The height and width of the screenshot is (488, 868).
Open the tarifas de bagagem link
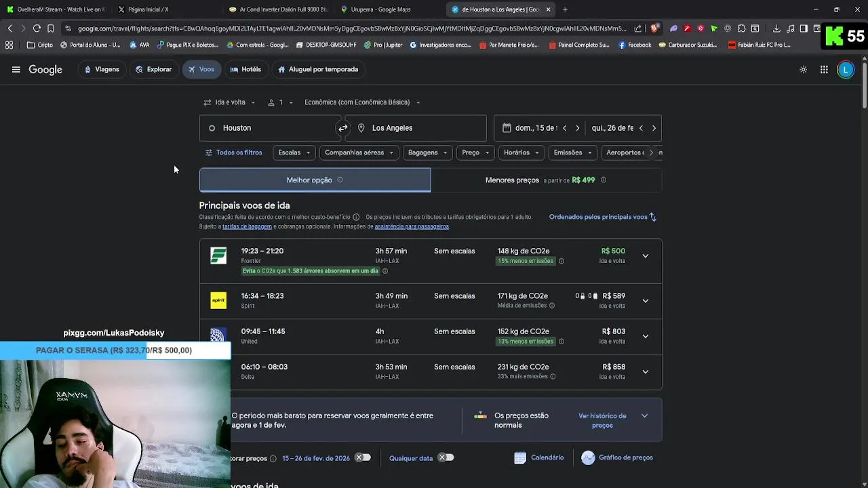(x=247, y=226)
